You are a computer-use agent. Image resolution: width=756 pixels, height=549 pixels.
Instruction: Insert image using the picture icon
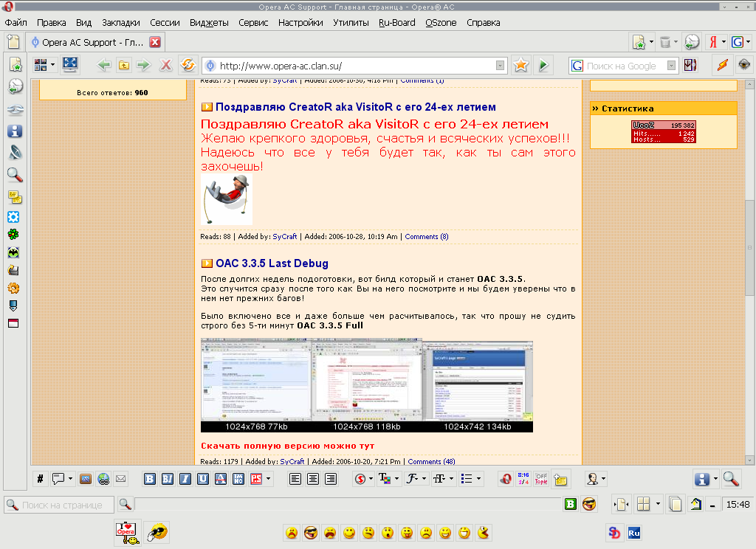click(86, 479)
